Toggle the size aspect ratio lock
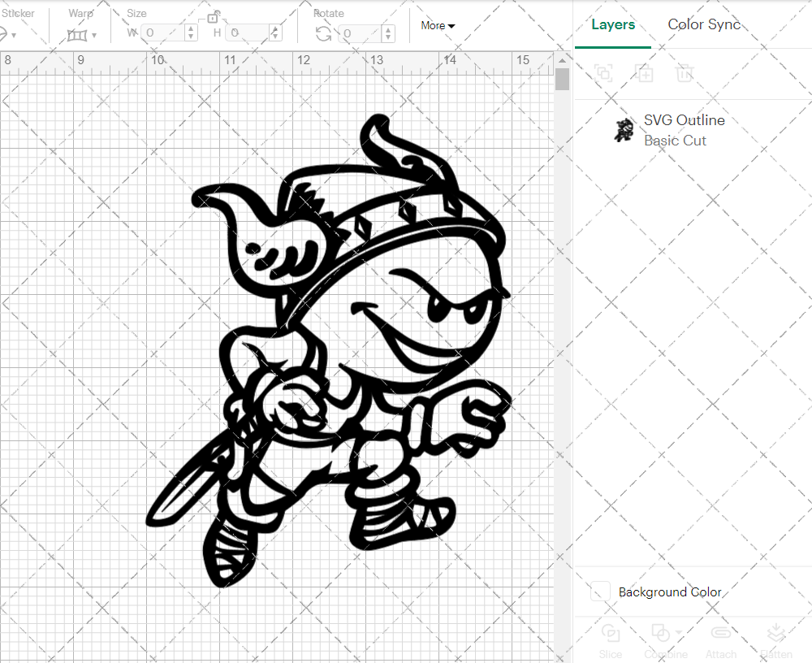 point(213,18)
